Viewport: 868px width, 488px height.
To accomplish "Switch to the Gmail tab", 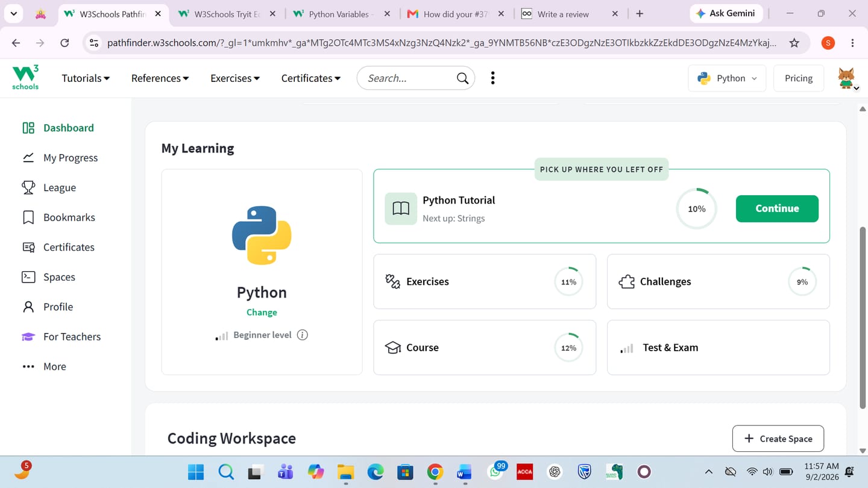I will 455,14.
